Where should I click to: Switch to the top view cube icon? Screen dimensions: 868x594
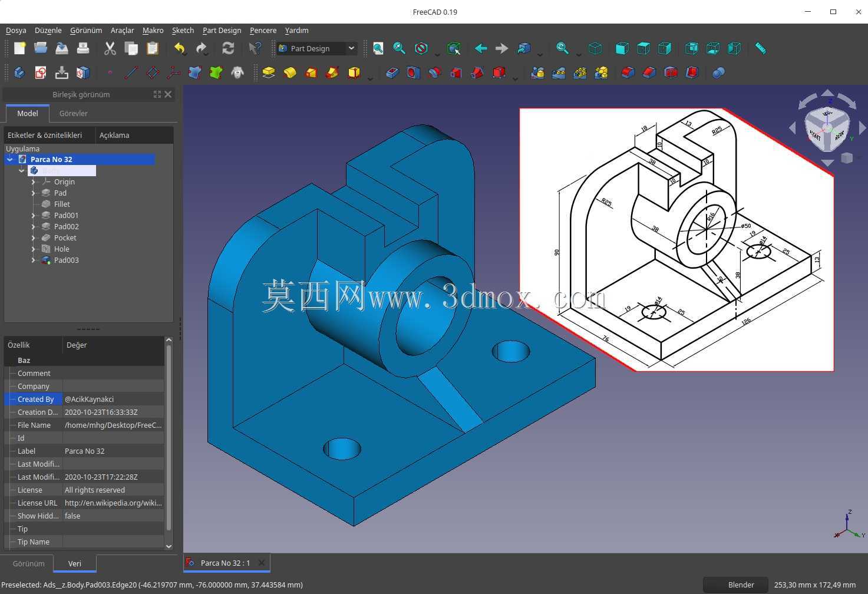tap(643, 48)
